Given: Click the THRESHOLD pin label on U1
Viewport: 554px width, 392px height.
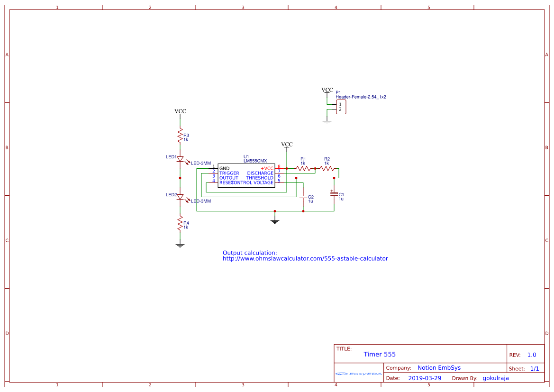Looking at the screenshot, I should coord(260,178).
